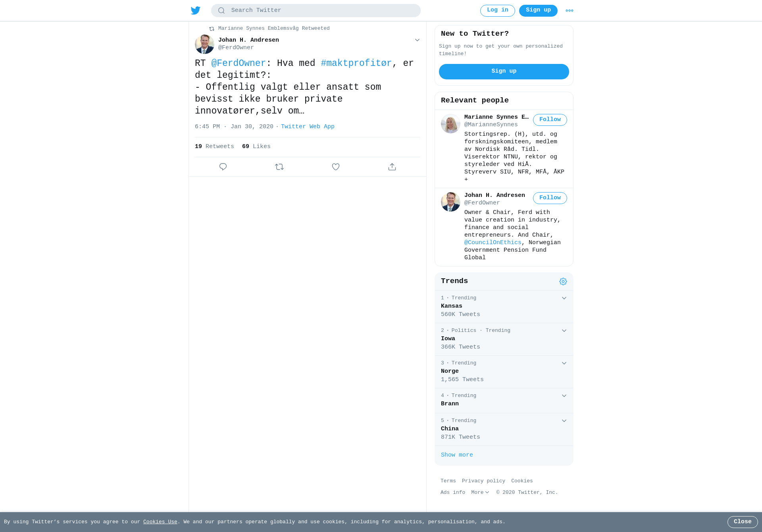This screenshot has height=532, width=762.
Task: Open the reply speech bubble icon
Action: [223, 167]
